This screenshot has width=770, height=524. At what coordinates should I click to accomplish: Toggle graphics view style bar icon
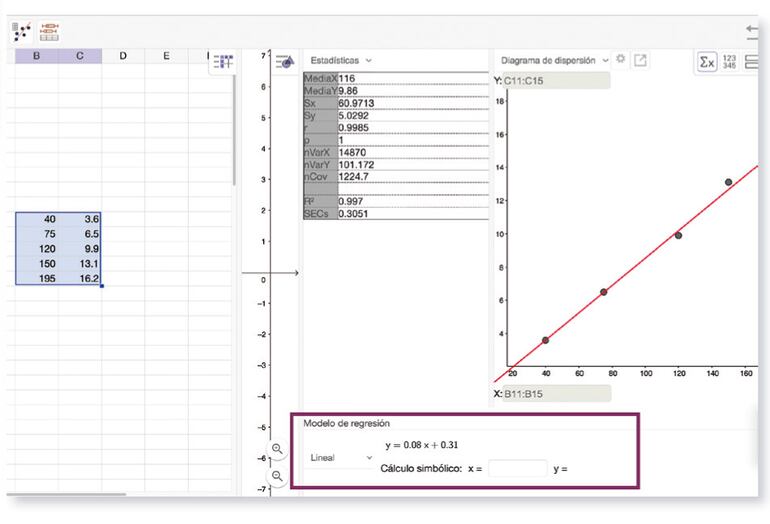tap(285, 62)
